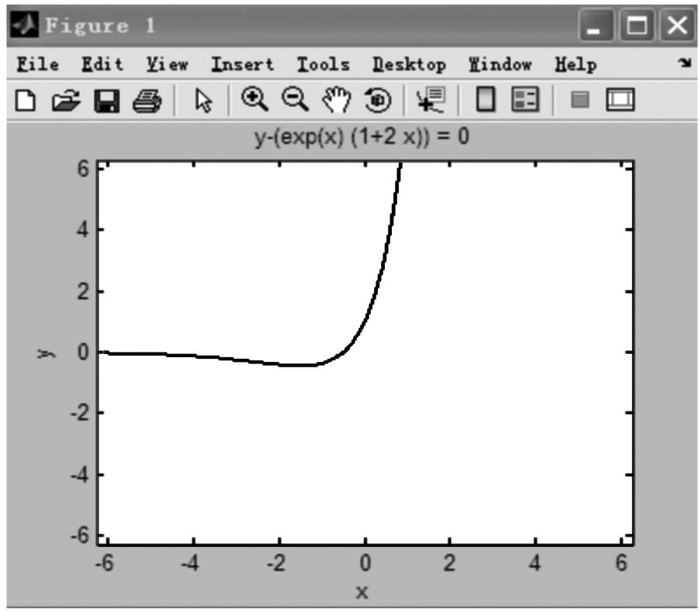
Task: Show plot tools and dock figure icon
Action: 620,99
